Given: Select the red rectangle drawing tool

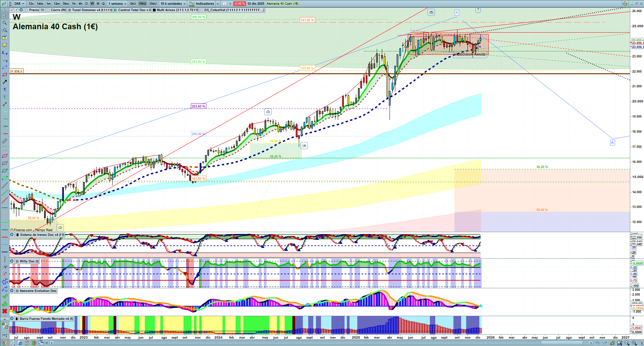Looking at the screenshot, I should click(x=5, y=75).
